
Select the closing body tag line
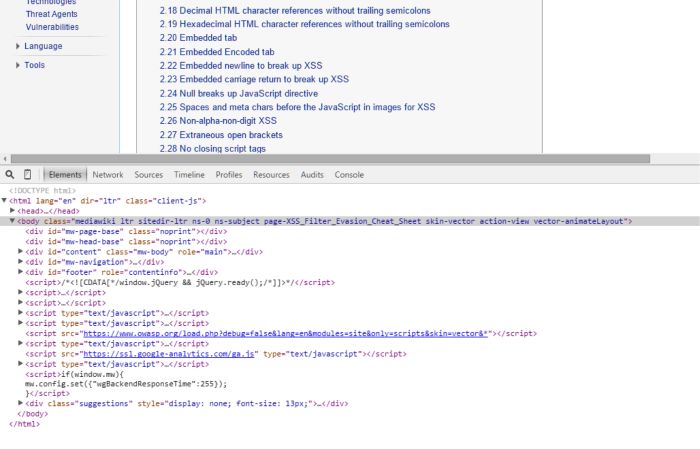pyautogui.click(x=33, y=414)
